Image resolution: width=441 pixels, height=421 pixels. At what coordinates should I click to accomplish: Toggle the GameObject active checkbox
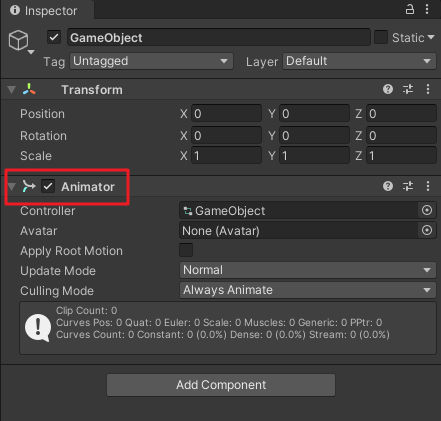54,37
